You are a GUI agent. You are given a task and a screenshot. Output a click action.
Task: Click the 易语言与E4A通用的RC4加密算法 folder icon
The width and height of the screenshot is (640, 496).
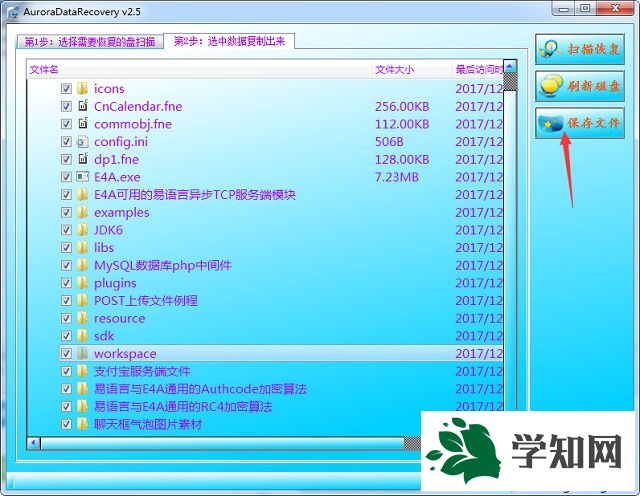(x=82, y=407)
